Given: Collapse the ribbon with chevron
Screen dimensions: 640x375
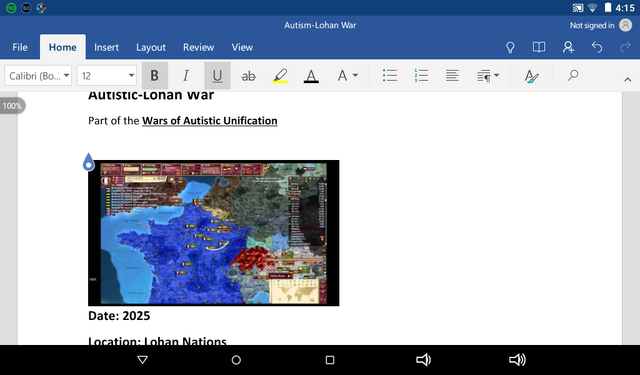Looking at the screenshot, I should tap(627, 80).
